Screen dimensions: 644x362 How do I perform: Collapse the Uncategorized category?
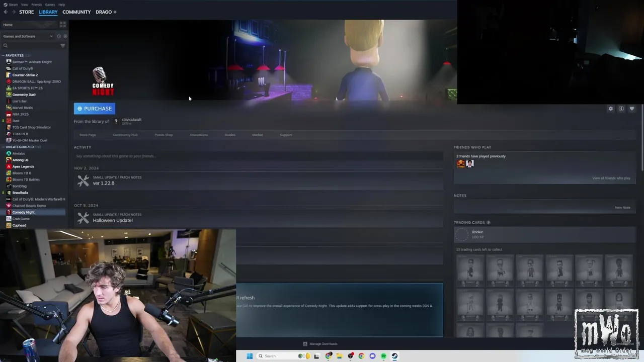3,147
